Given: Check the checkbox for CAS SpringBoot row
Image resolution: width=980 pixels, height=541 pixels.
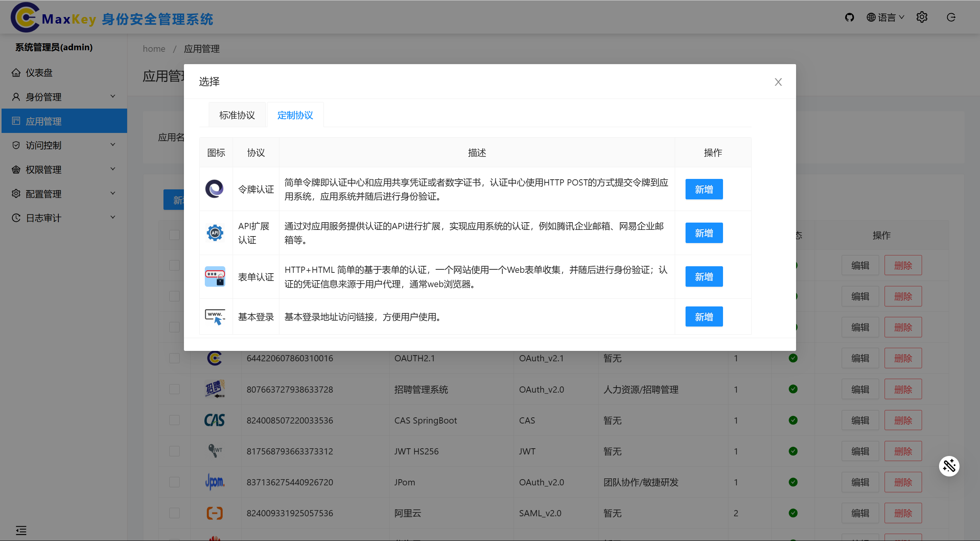Looking at the screenshot, I should coord(175,420).
